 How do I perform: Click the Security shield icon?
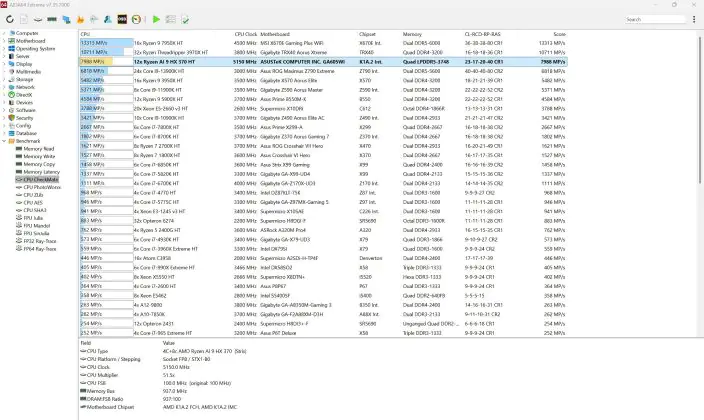click(12, 118)
